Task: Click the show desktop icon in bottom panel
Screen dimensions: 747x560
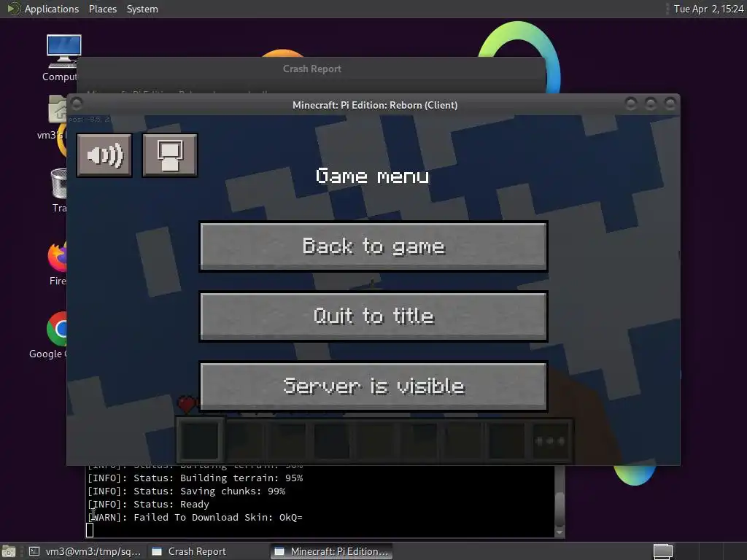Action: tap(9, 551)
